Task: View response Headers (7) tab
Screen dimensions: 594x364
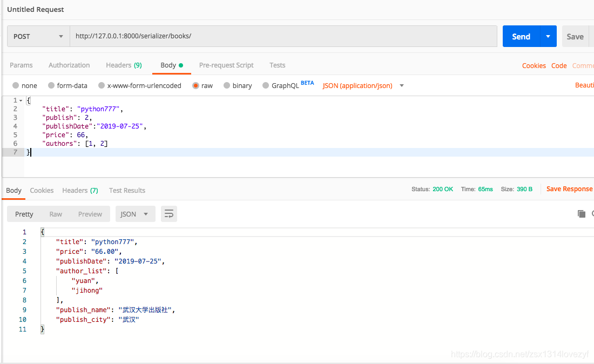Action: pyautogui.click(x=80, y=191)
